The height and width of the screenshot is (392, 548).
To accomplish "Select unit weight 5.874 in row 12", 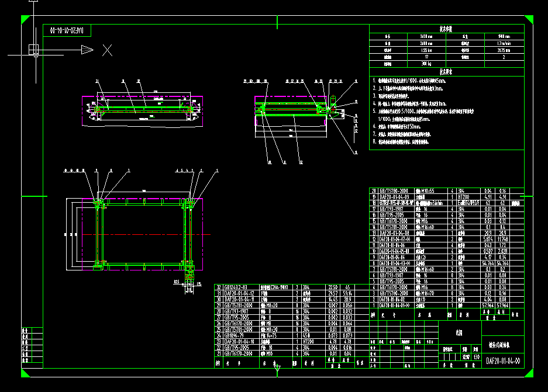I will 488,240.
